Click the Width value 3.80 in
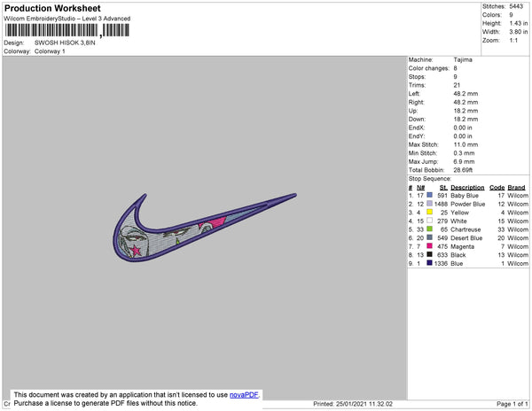The height and width of the screenshot is (411, 532). (x=519, y=32)
